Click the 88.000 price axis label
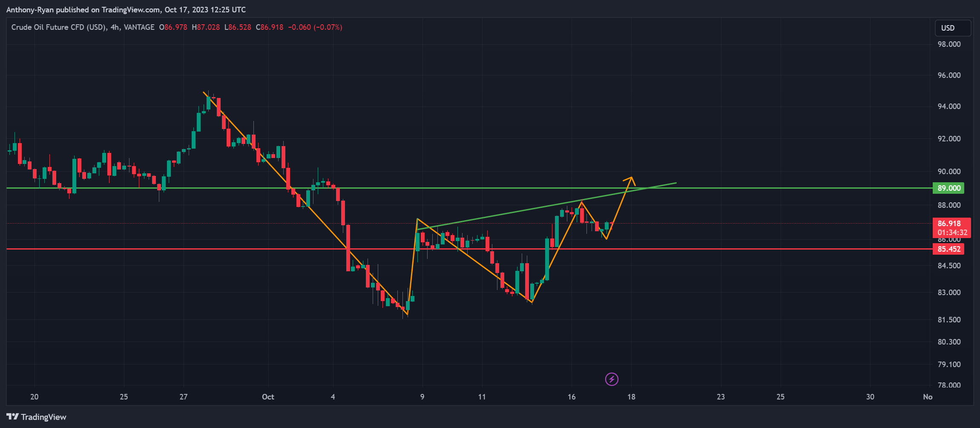 click(949, 205)
